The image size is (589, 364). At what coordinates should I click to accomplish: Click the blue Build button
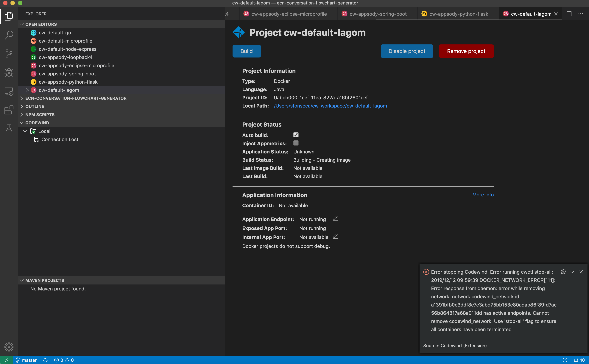[246, 51]
